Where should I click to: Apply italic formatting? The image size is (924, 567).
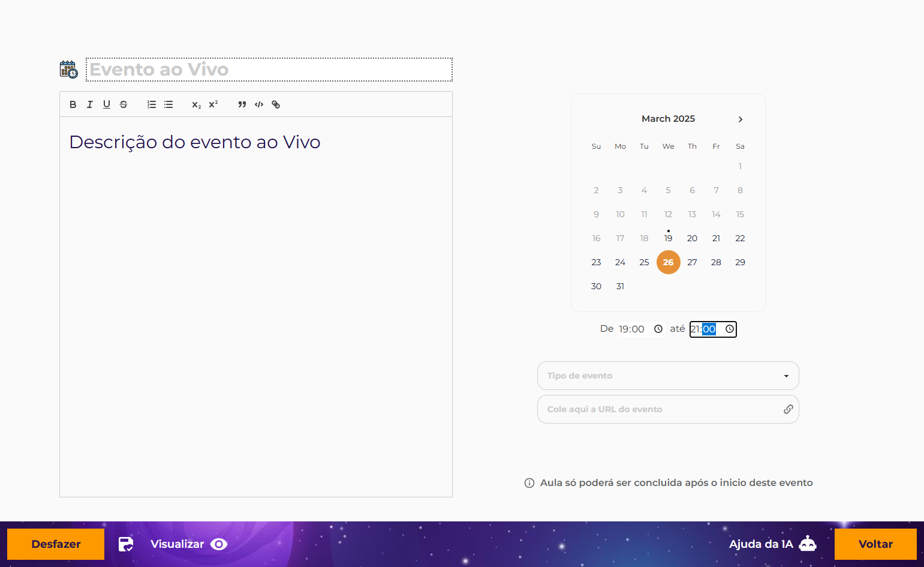[x=90, y=104]
